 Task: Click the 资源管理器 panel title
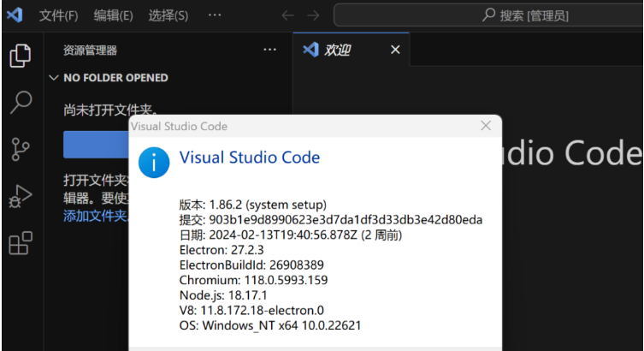(x=90, y=51)
